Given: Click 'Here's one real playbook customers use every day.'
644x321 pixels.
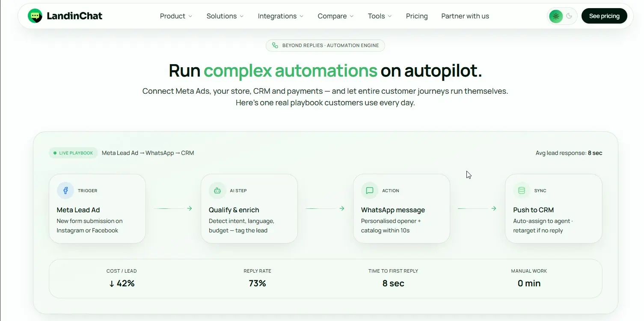Looking at the screenshot, I should [325, 103].
